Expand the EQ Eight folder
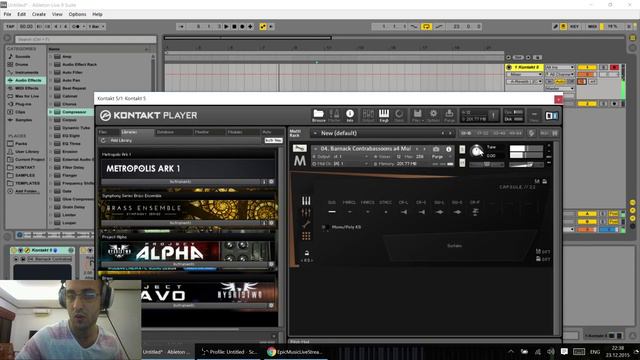 (51, 136)
